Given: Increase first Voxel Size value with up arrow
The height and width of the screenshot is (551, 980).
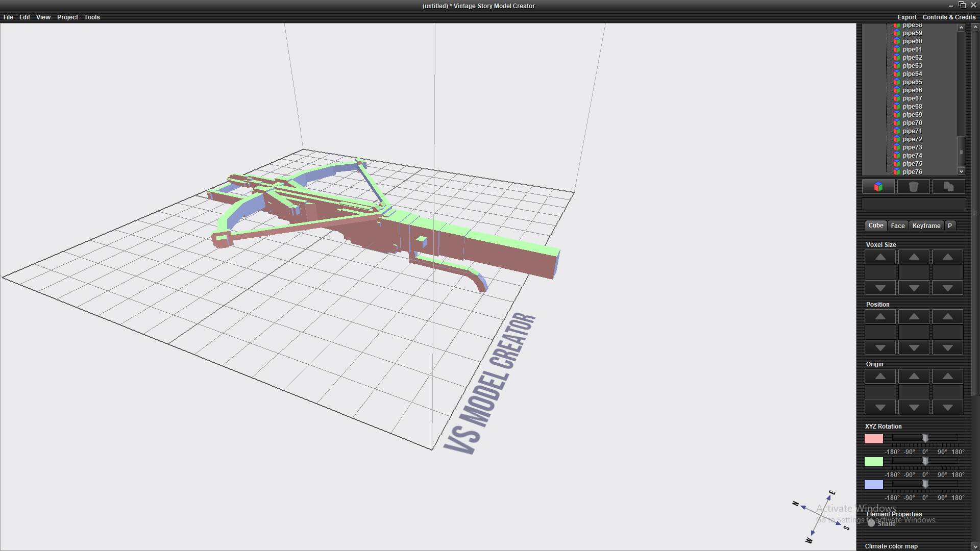Looking at the screenshot, I should (x=880, y=257).
